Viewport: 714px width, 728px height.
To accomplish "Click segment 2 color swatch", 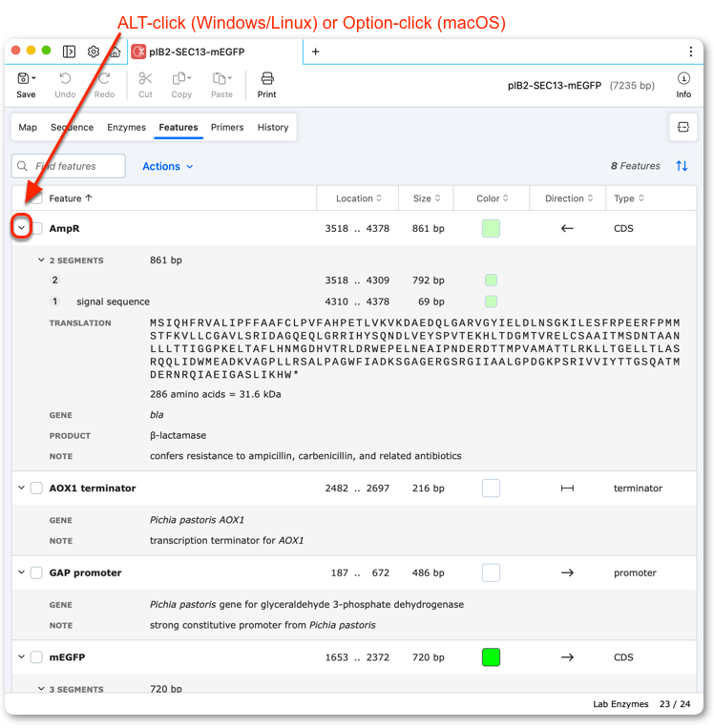I will point(491,280).
